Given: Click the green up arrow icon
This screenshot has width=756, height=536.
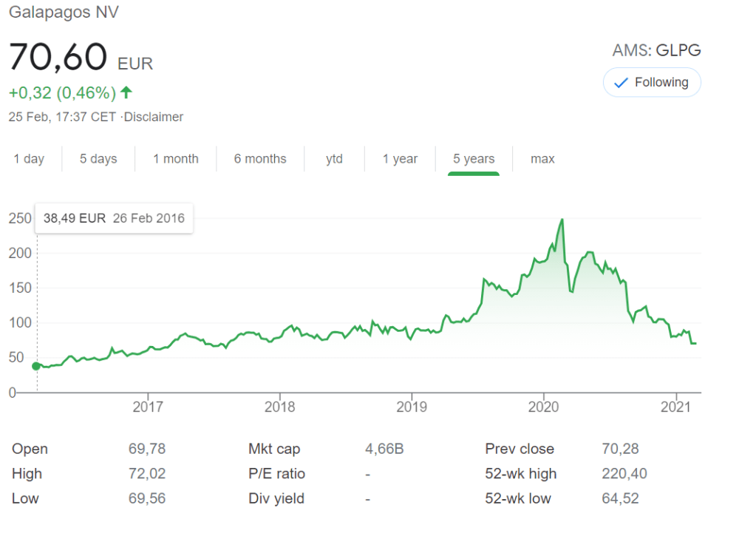Looking at the screenshot, I should pos(126,92).
